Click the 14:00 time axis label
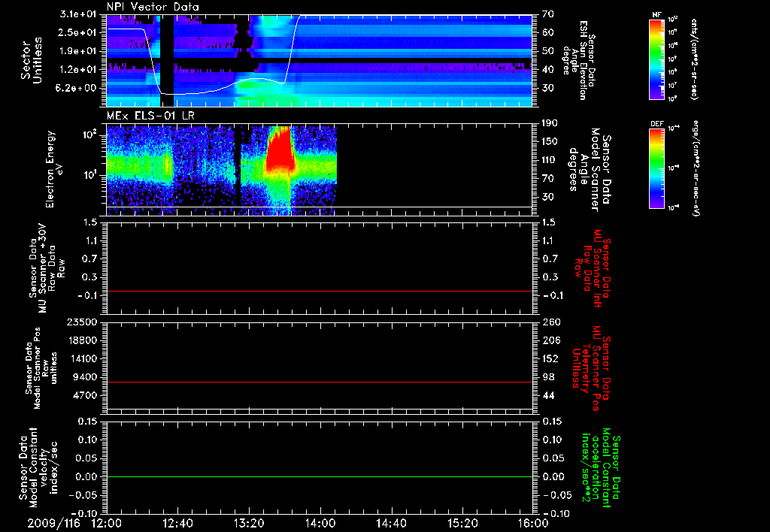This screenshot has height=532, width=770. 320,523
